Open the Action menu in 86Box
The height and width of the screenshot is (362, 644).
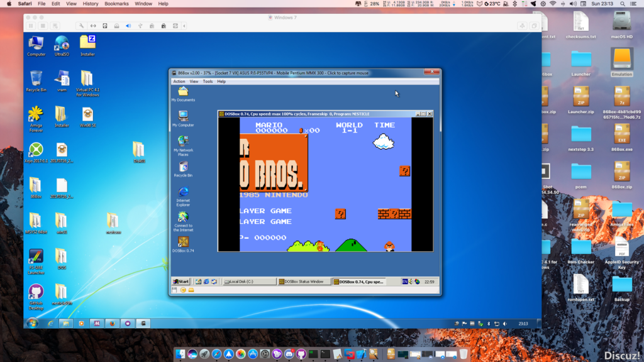[179, 81]
